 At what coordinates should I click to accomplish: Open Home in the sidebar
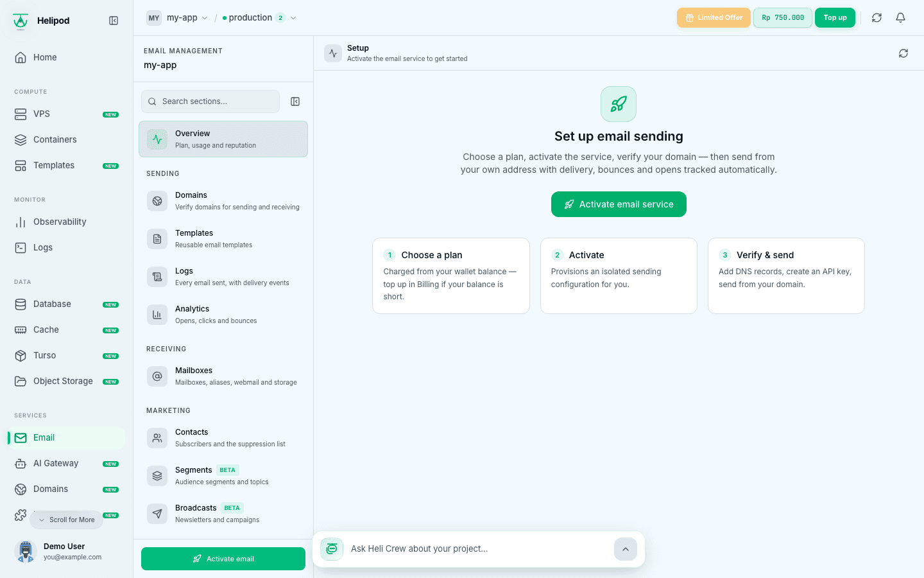67,58
